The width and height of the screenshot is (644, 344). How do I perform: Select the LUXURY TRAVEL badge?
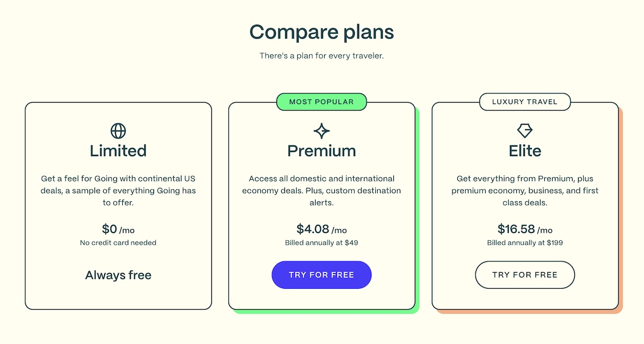(525, 101)
